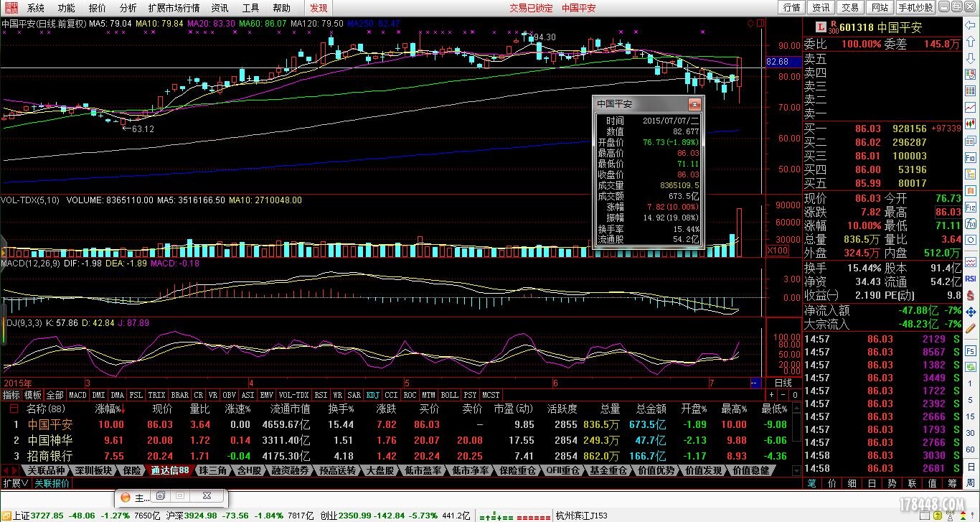Open the 分析 menu
Image resolution: width=980 pixels, height=522 pixels.
tap(128, 8)
